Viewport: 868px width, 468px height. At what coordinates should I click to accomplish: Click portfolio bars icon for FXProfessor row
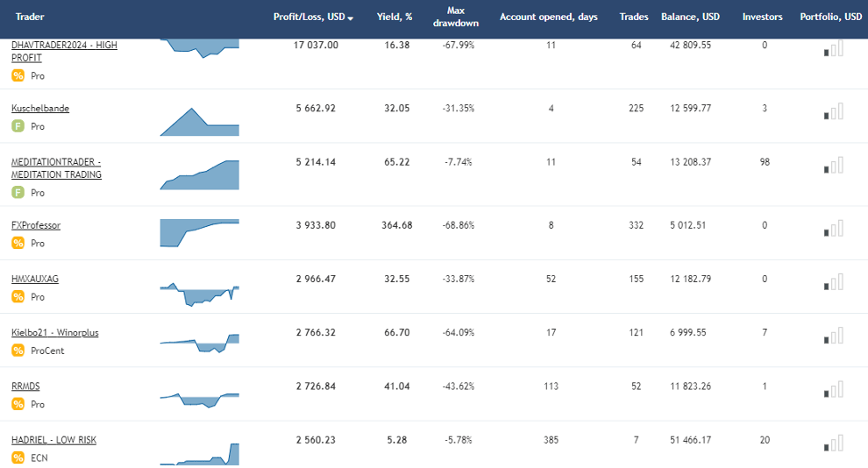tap(833, 228)
